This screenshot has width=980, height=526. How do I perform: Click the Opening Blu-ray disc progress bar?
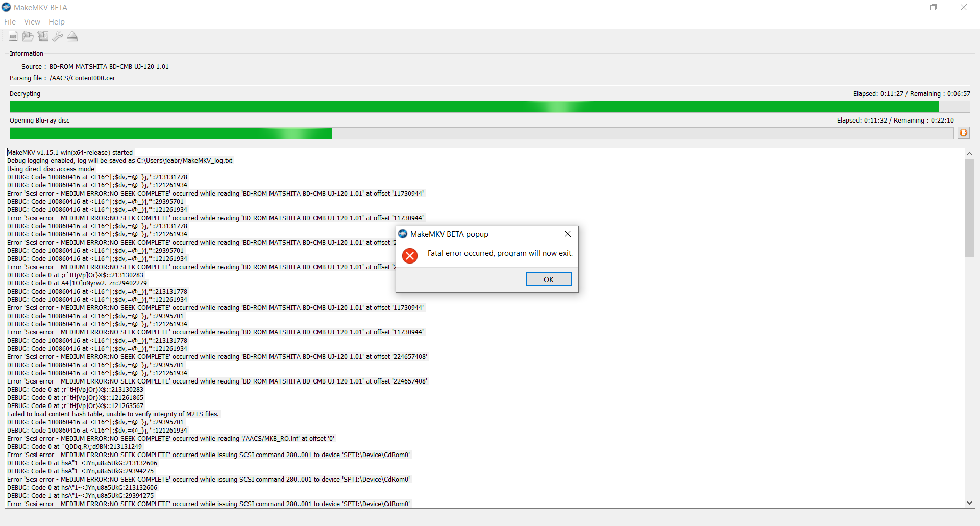click(481, 133)
